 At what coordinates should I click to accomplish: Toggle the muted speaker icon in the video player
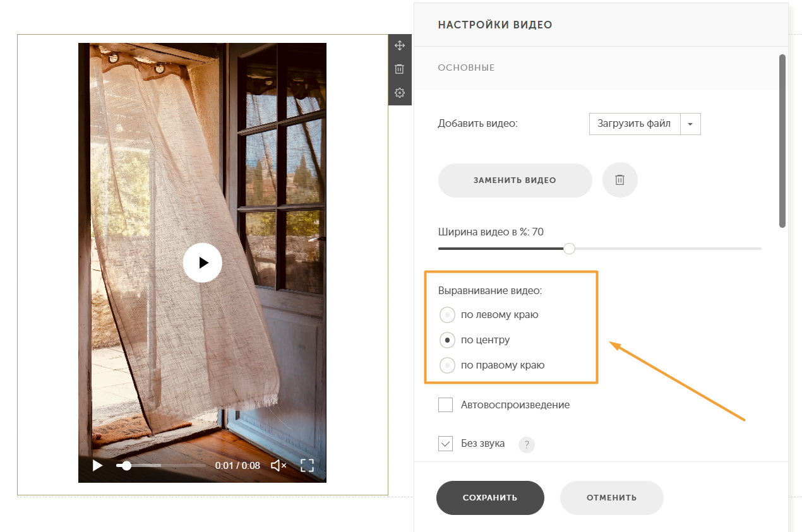[x=278, y=466]
